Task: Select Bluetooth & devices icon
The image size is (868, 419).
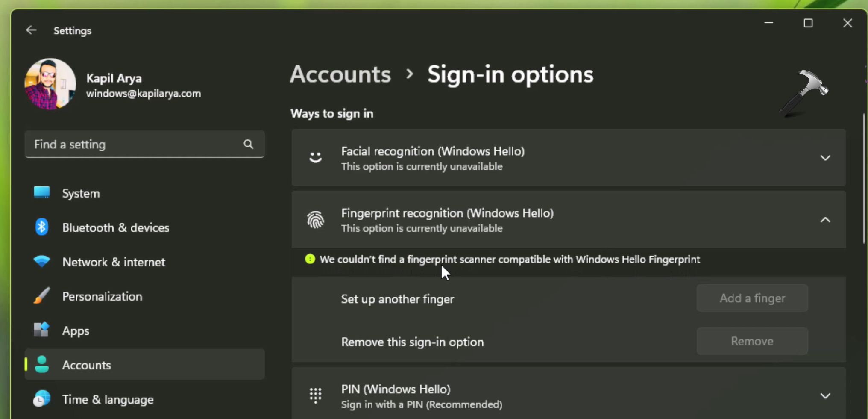Action: pyautogui.click(x=41, y=227)
